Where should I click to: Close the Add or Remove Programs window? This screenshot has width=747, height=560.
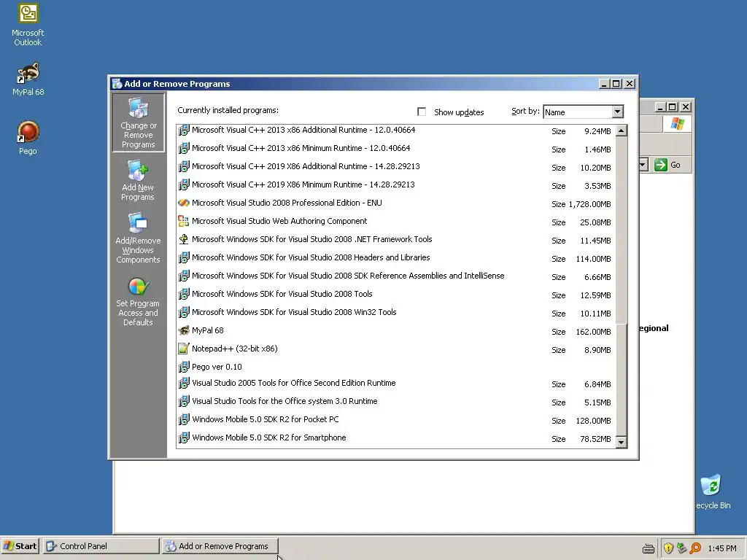(630, 84)
